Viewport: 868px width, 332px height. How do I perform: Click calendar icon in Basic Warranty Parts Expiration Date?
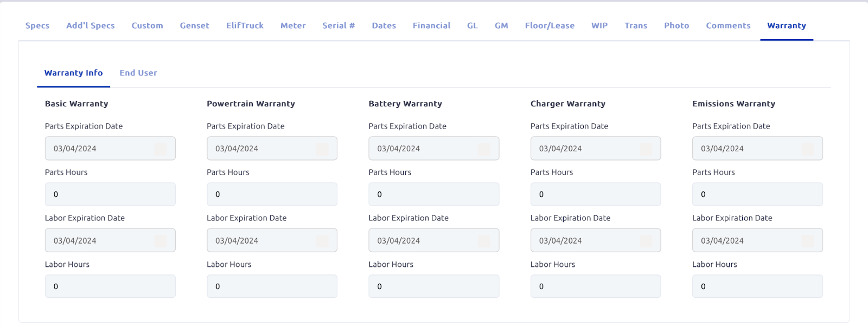click(x=161, y=149)
